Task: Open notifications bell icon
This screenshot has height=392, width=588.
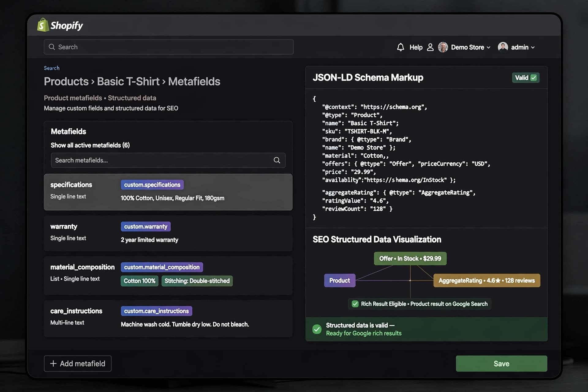Action: click(400, 47)
